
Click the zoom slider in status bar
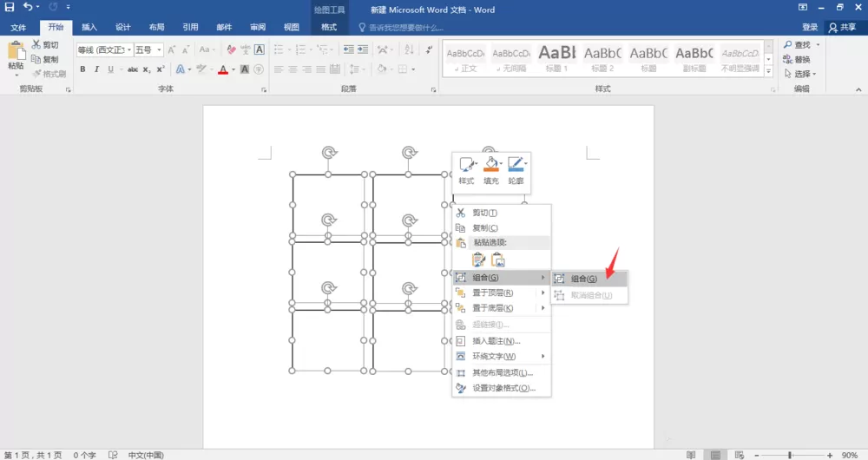790,455
